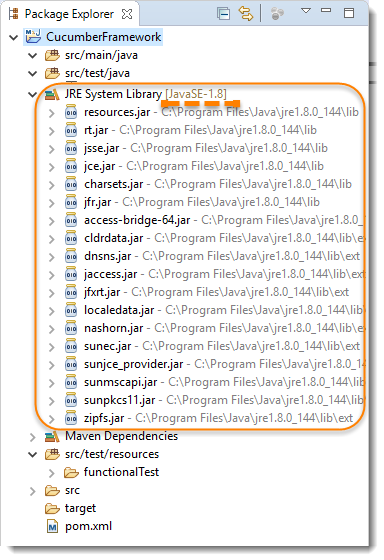
Task: Click the rt.jar jar icon
Action: coord(71,130)
